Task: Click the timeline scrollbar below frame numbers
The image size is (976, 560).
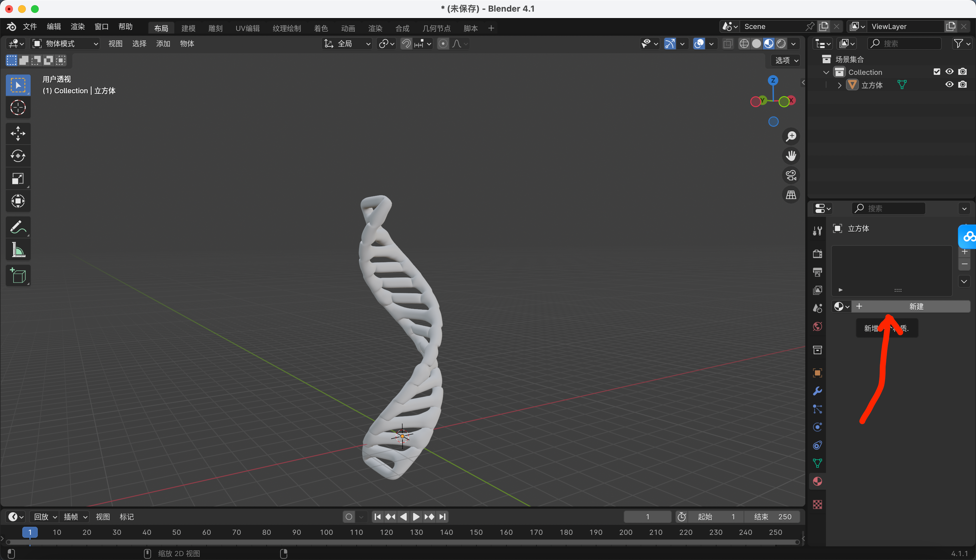Action: [402, 542]
